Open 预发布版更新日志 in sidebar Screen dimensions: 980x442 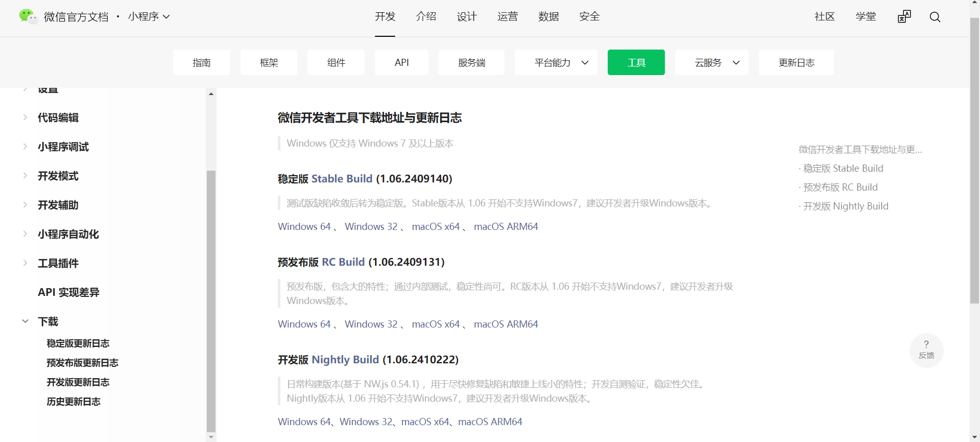click(x=83, y=363)
